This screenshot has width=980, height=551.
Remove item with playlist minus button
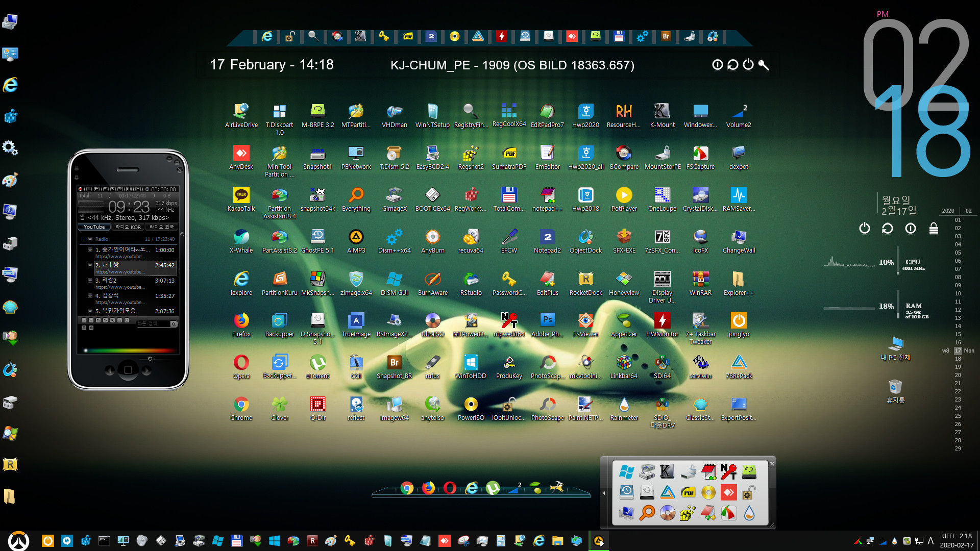91,320
